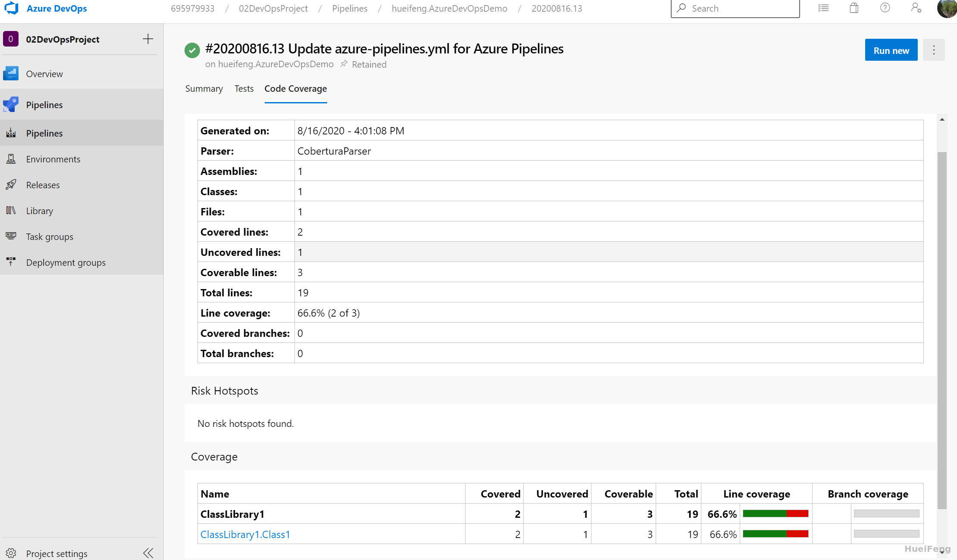The image size is (957, 560).
Task: Select the Code Coverage tab
Action: coord(296,88)
